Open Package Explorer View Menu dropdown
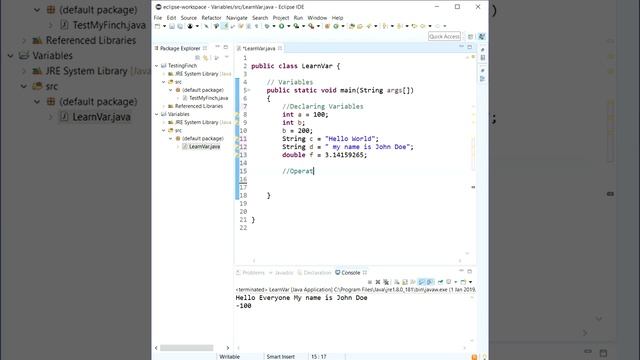The height and width of the screenshot is (360, 640). (x=227, y=58)
